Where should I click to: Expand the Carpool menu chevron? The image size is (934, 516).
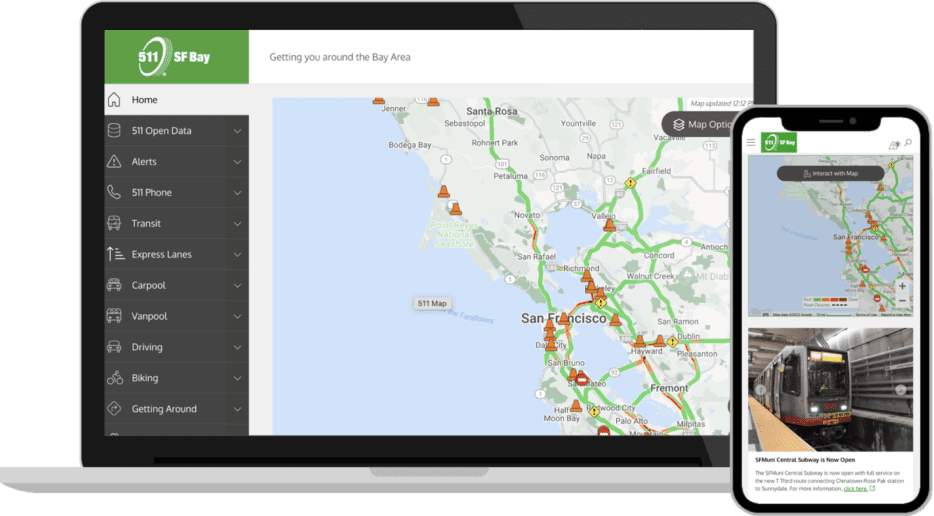[x=237, y=285]
